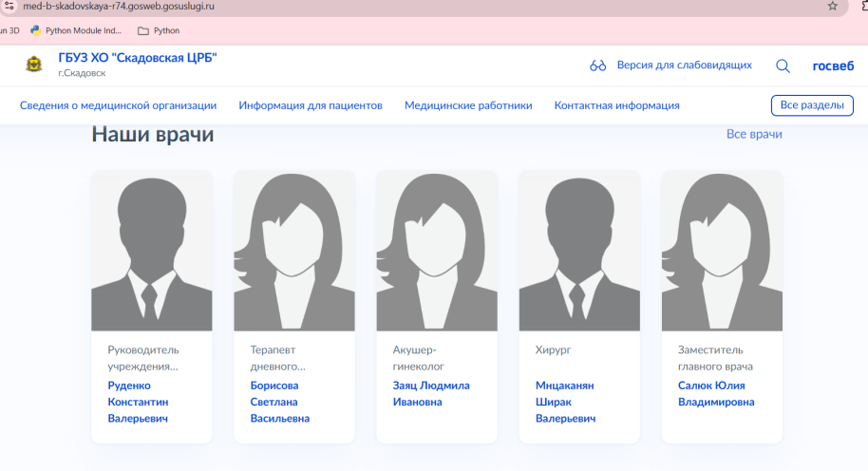The height and width of the screenshot is (471, 868).
Task: Click the г.Скадовск subtitle text
Action: (82, 73)
